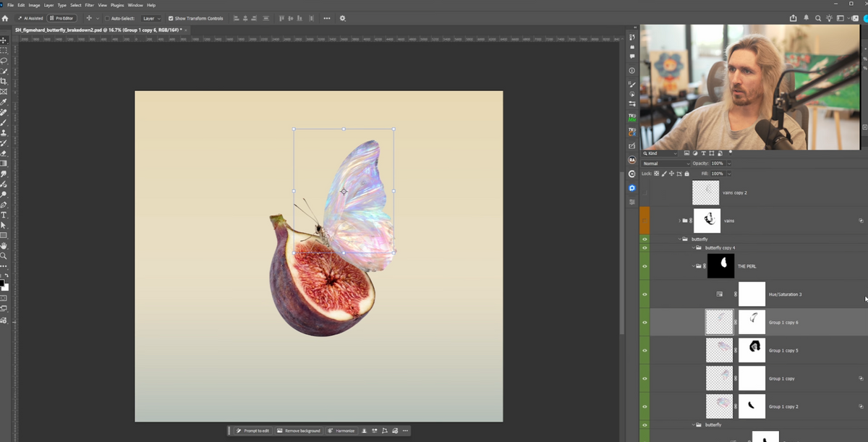Open the layer filter Kind dropdown
This screenshot has width=868, height=442.
(661, 153)
